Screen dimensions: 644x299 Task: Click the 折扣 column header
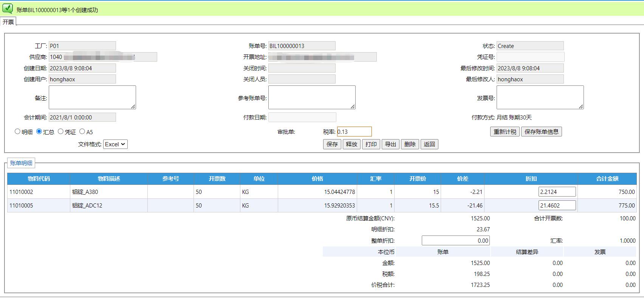point(531,178)
